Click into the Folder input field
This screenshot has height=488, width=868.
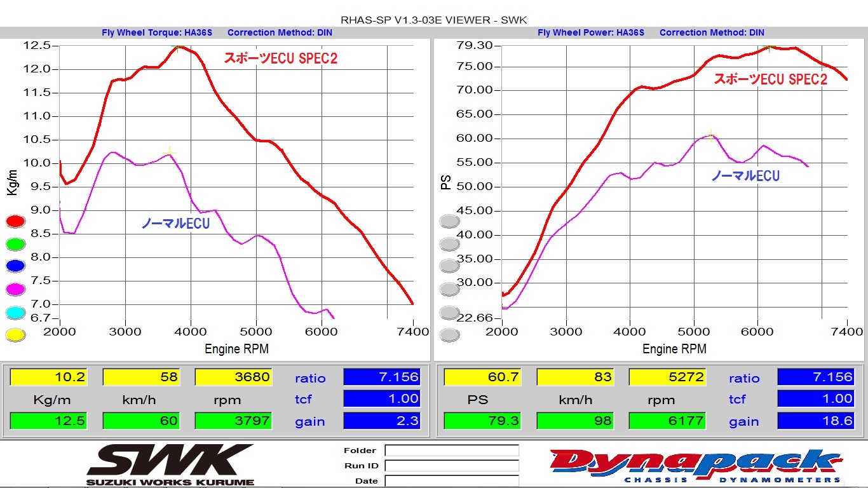(451, 451)
